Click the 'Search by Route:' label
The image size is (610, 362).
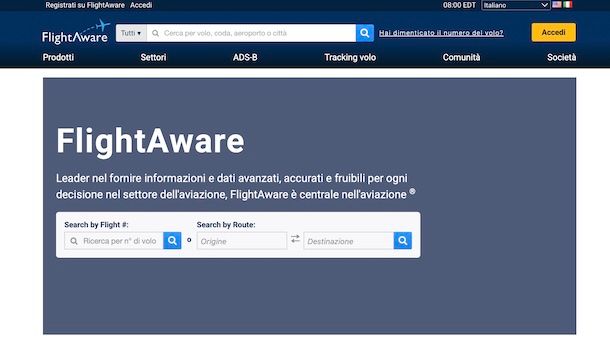coord(226,225)
